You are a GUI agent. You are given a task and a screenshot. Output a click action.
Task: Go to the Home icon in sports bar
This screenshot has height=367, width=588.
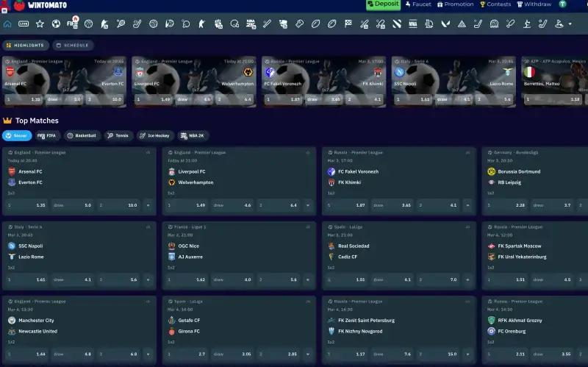[7, 24]
